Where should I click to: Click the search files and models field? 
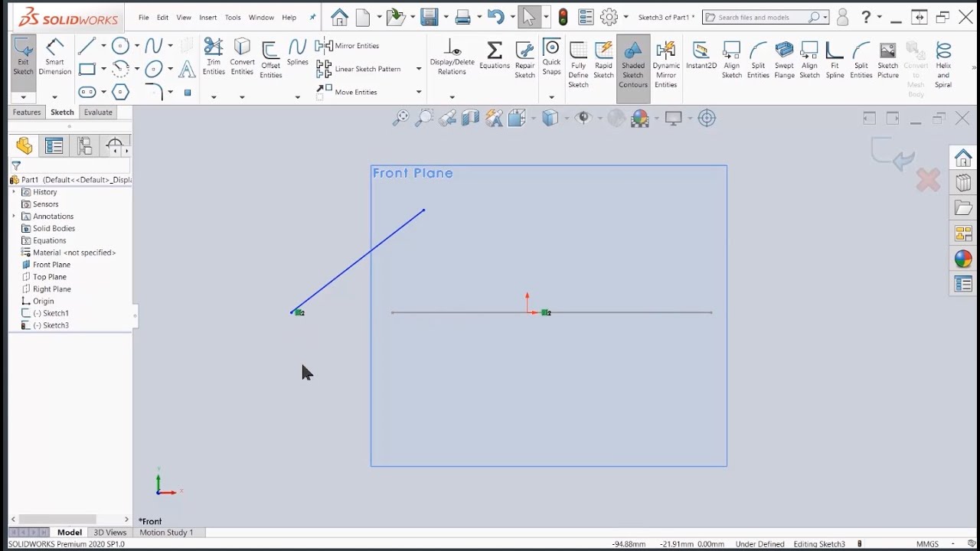point(766,17)
